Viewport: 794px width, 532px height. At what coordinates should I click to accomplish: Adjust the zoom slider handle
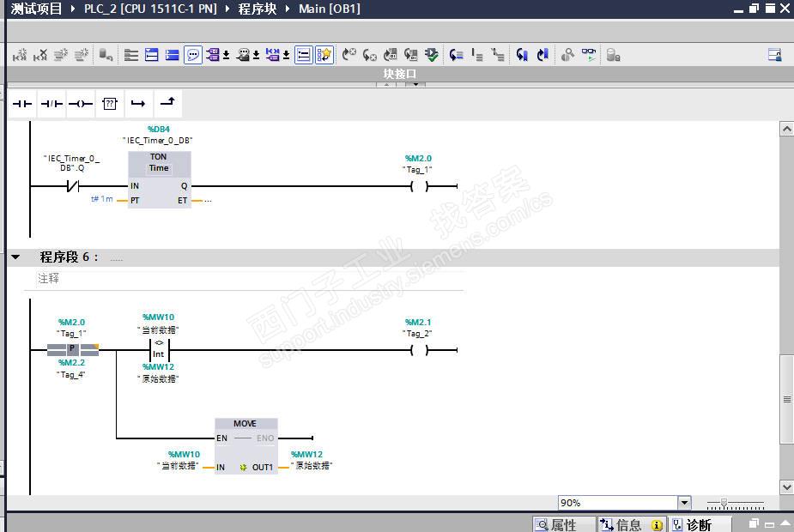click(724, 503)
